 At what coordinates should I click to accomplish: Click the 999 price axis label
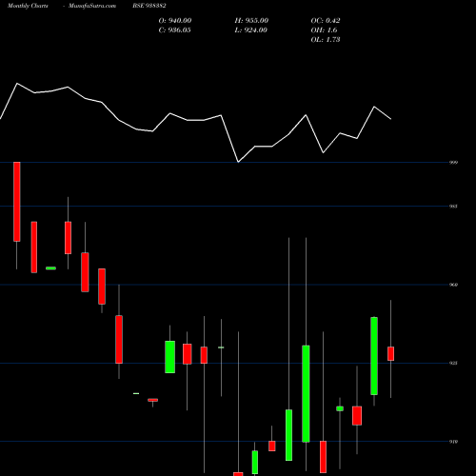click(453, 163)
